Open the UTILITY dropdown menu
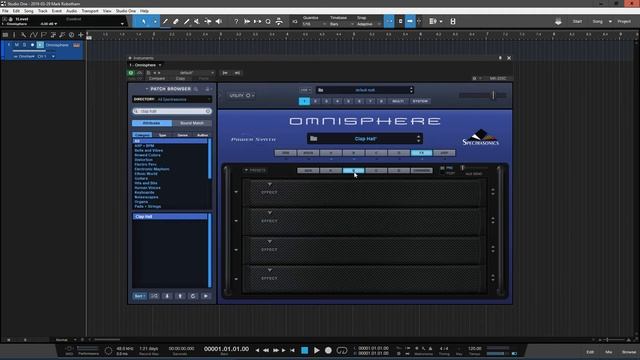 pyautogui.click(x=241, y=95)
